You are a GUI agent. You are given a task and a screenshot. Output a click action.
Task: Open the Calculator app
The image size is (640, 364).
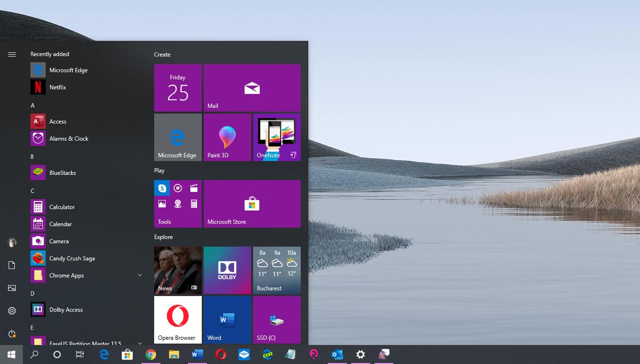pos(88,207)
